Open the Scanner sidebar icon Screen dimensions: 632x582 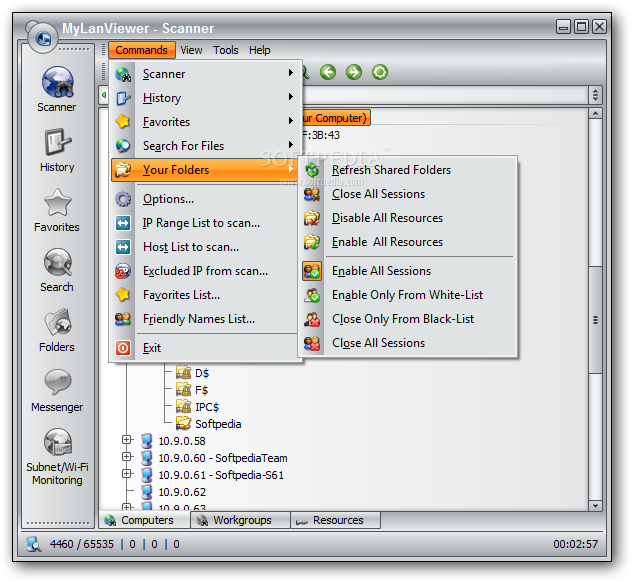tap(57, 82)
